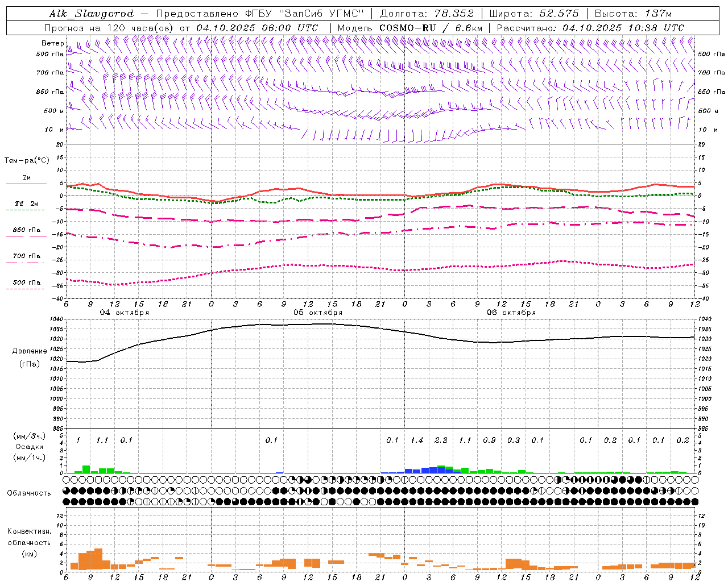
Task: Click the 'Ветер' wind panel label
Action: point(52,43)
